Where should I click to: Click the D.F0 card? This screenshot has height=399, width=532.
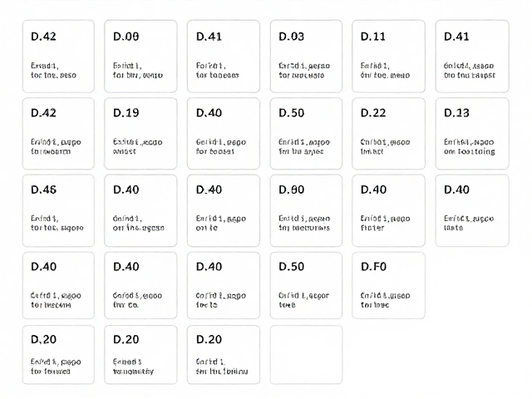[388, 285]
